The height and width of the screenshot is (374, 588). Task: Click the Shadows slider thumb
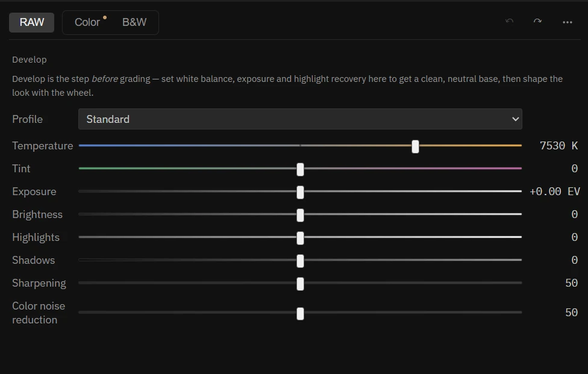(300, 261)
